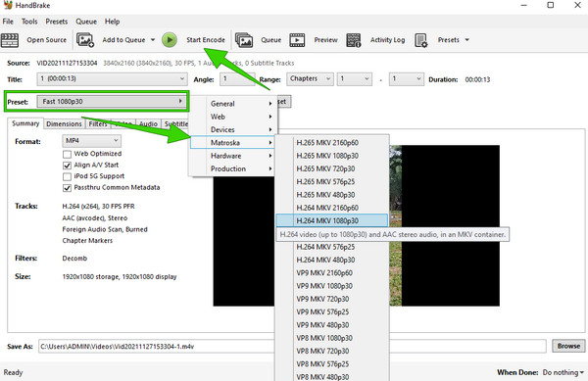The image size is (588, 381).
Task: Select the H.264 MKV 480p30 preset
Action: tap(332, 260)
